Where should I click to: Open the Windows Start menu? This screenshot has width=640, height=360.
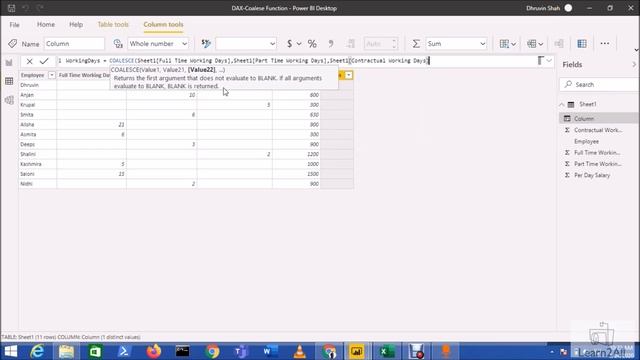tap(11, 351)
